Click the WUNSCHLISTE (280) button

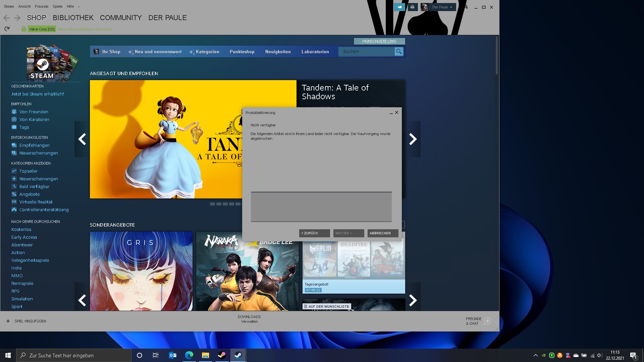click(379, 41)
